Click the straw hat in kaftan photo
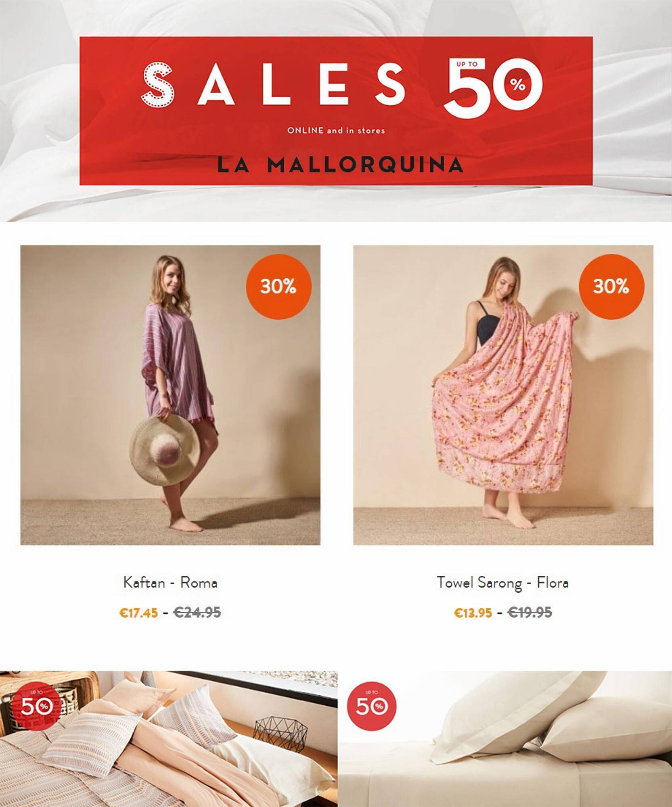 [x=165, y=450]
